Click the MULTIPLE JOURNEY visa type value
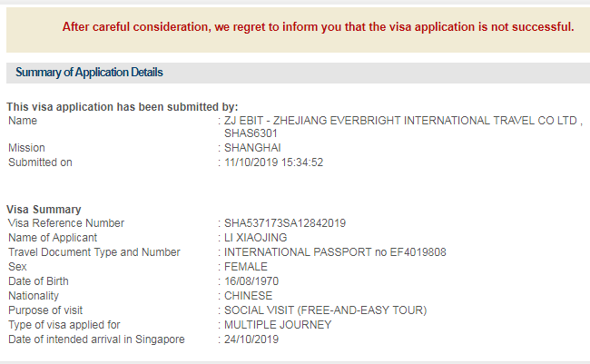The image size is (590, 364). click(278, 325)
